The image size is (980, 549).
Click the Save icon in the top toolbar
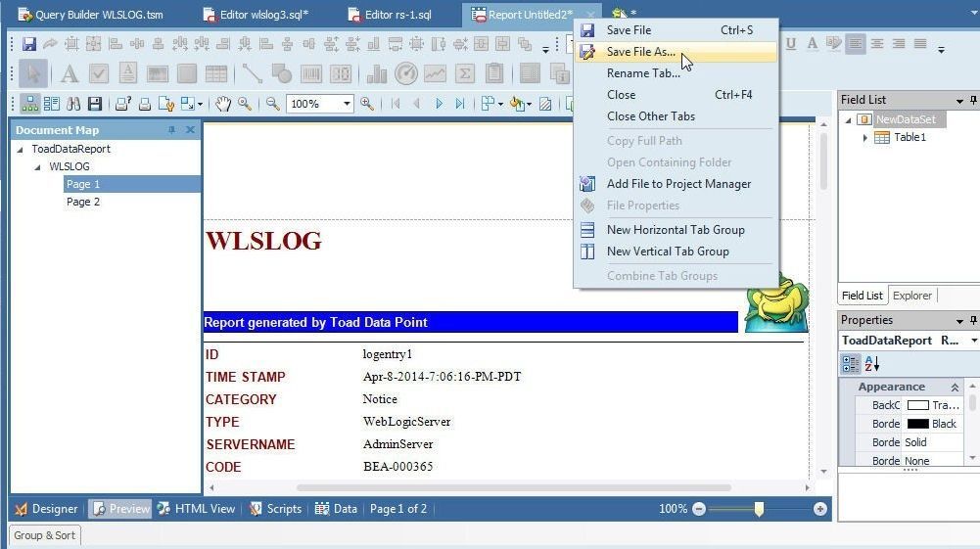click(28, 44)
